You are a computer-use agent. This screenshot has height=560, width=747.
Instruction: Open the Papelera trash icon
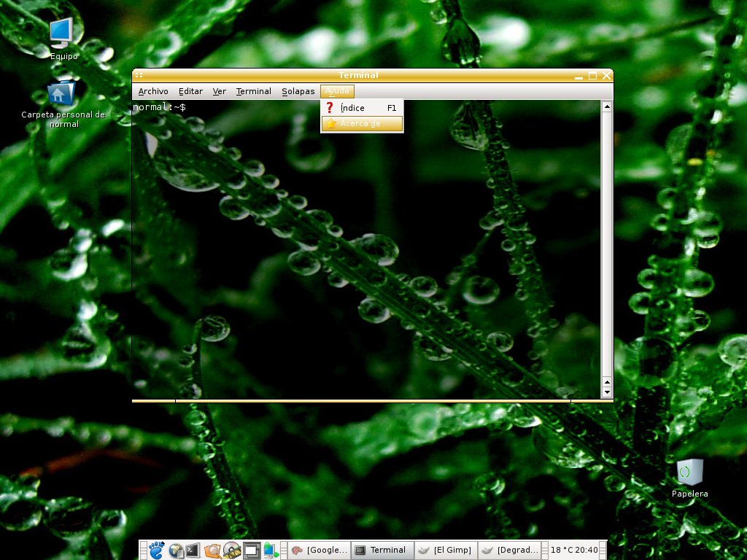pyautogui.click(x=689, y=478)
